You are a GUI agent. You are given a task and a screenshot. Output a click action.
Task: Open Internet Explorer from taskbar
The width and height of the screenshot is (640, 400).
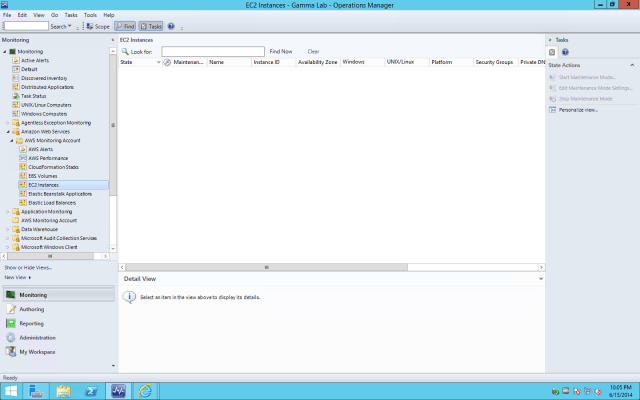click(x=145, y=391)
